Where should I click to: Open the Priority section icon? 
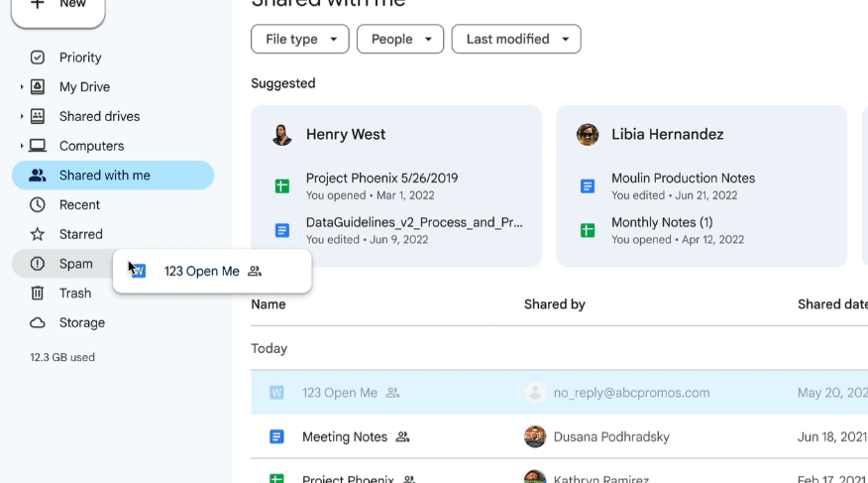coord(38,58)
